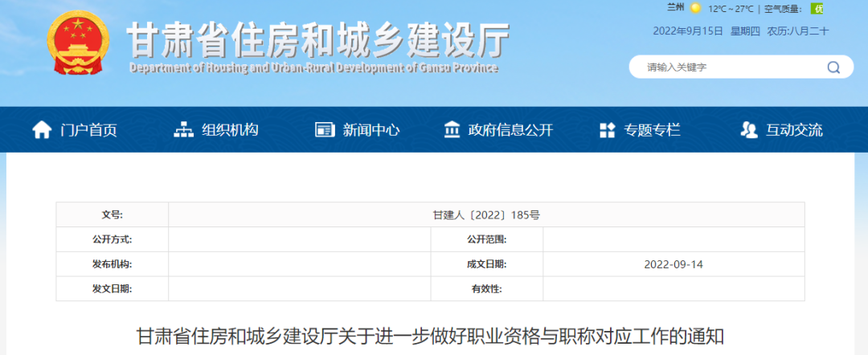Screen dimensions: 868x355
Task: Click the people icon beside 互动交流
Action: [x=748, y=130]
